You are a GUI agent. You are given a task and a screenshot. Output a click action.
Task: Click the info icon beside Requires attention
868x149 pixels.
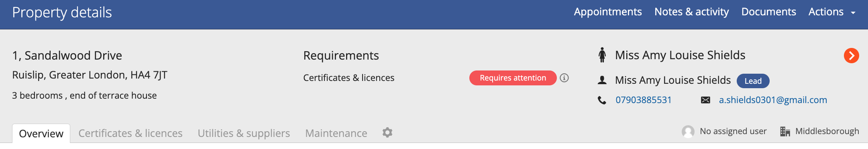coord(564,78)
